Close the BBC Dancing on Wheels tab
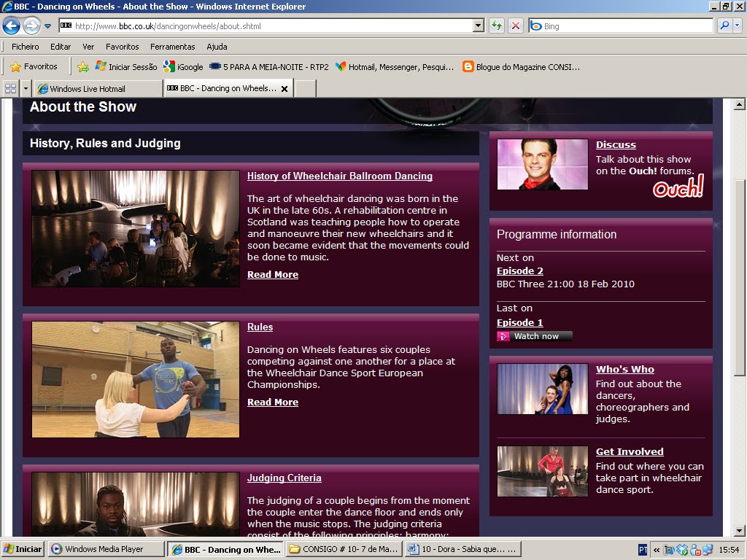The height and width of the screenshot is (560, 747). pos(285,88)
